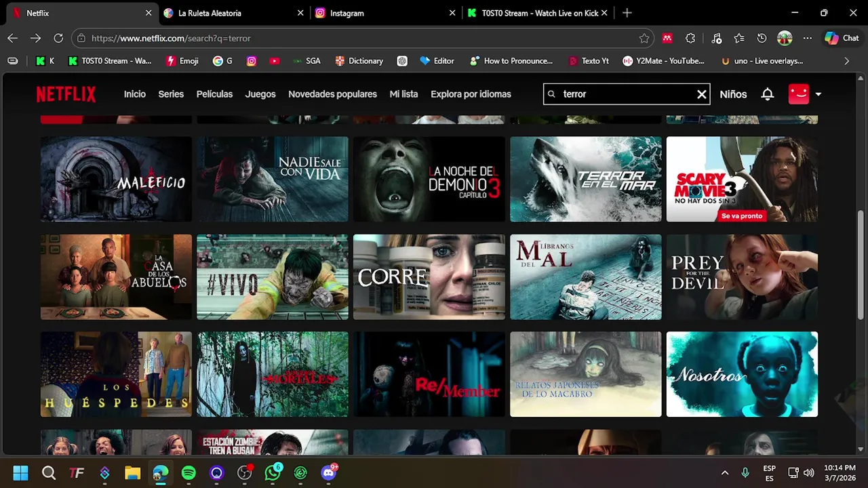Screen dimensions: 868x488
Task: Close the Netflix browser tab
Action: [149, 13]
